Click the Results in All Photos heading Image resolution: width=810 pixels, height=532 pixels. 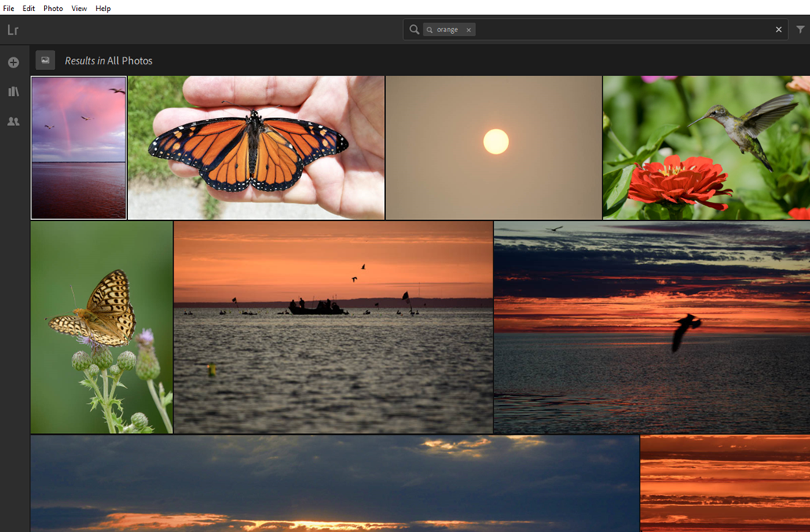pyautogui.click(x=108, y=61)
